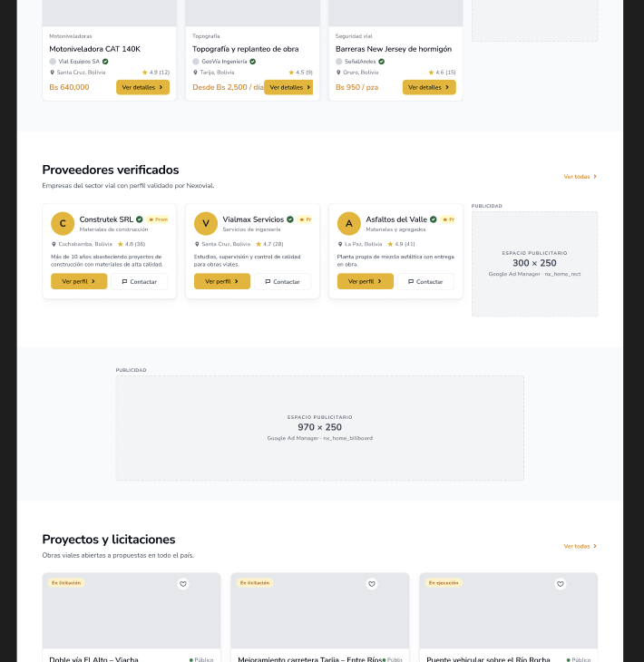Click 'Asfaltos del Valle' company title

tap(396, 219)
